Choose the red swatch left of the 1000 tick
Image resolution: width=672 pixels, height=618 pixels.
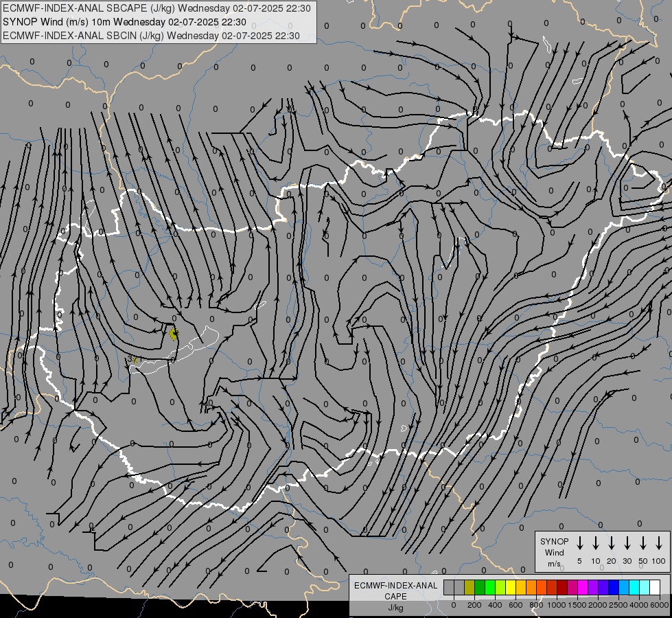(x=552, y=587)
